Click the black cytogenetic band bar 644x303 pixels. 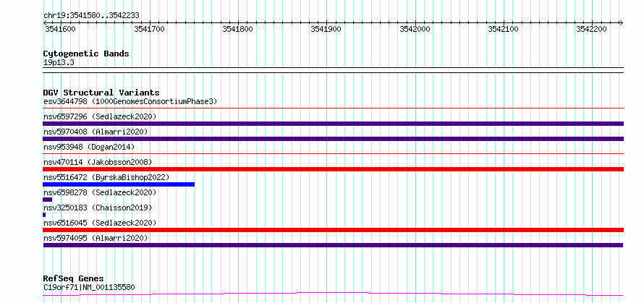tap(333, 70)
